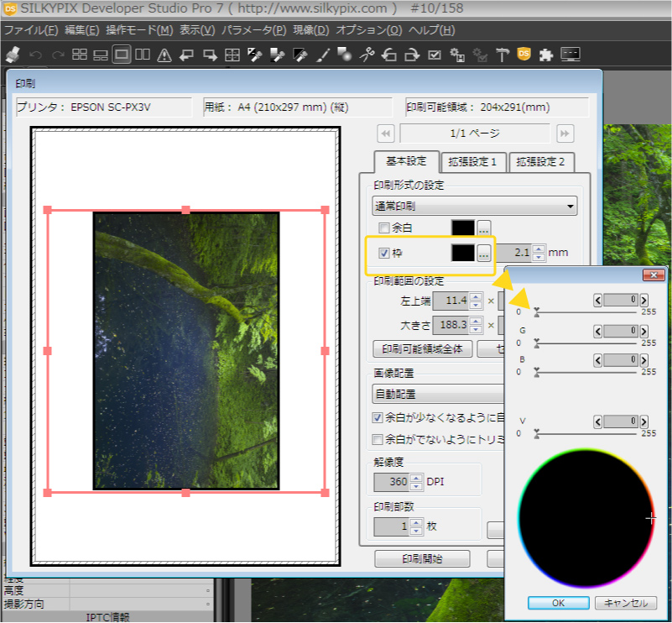Open the 表示(V) menu
The image size is (672, 623).
pyautogui.click(x=197, y=30)
